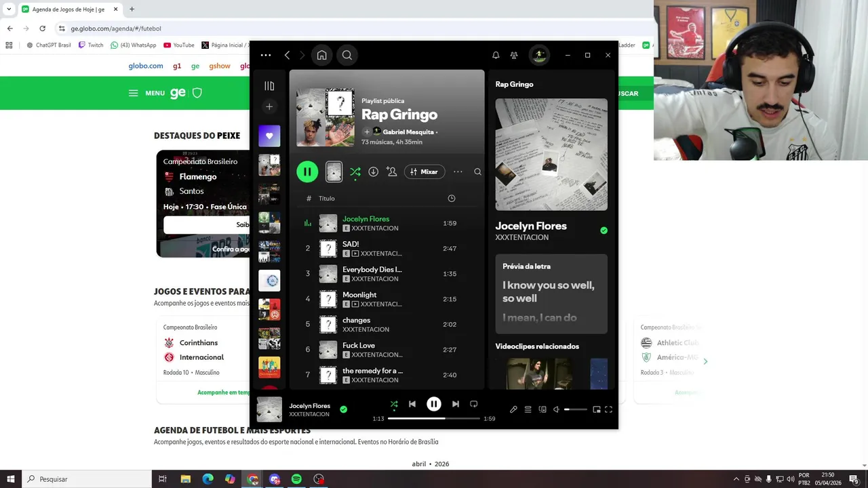This screenshot has height=488, width=868.
Task: Open ge MENU hamburger in browser
Action: click(146, 93)
